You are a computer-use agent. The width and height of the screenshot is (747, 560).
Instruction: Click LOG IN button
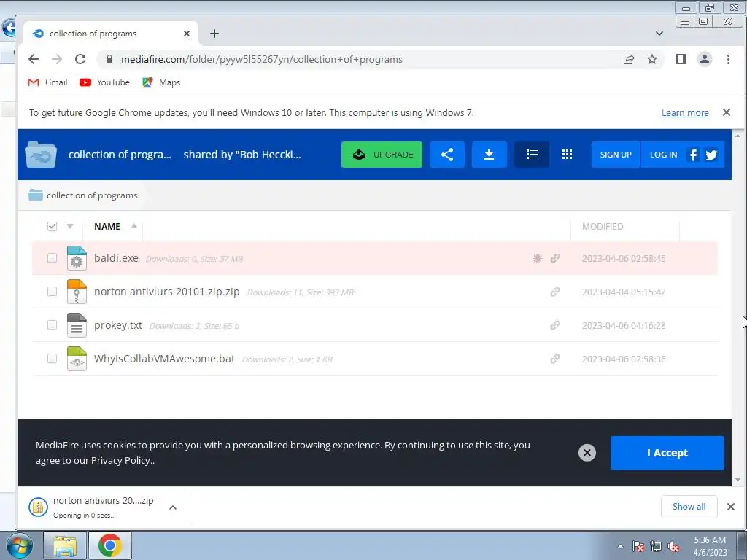click(x=663, y=155)
